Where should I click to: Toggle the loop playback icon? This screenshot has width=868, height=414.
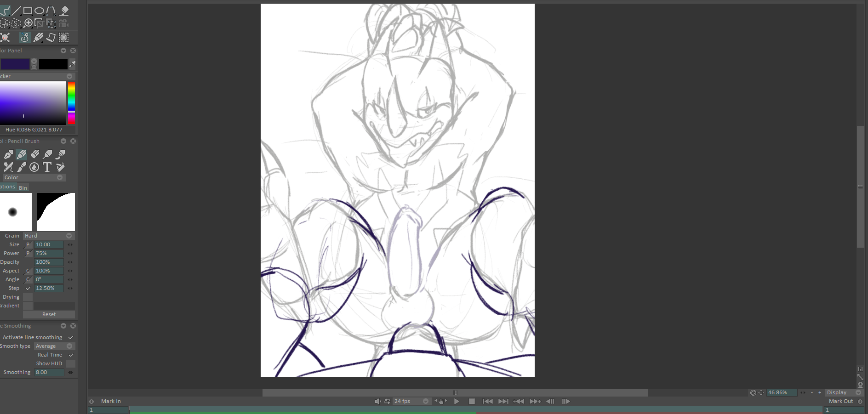(387, 401)
